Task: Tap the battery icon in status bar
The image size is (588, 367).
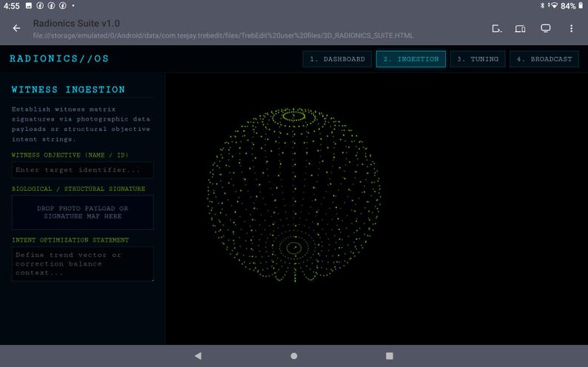Action: click(581, 6)
